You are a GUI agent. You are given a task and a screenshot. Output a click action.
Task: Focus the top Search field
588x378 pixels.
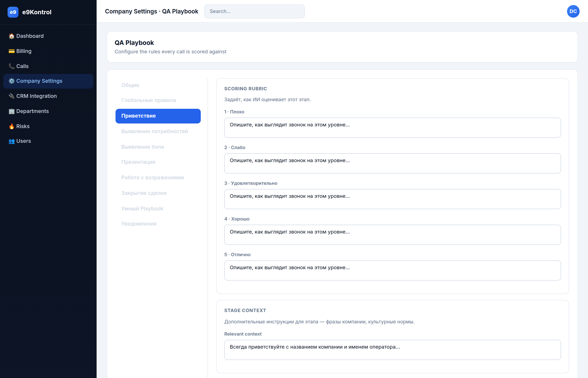[x=254, y=11]
